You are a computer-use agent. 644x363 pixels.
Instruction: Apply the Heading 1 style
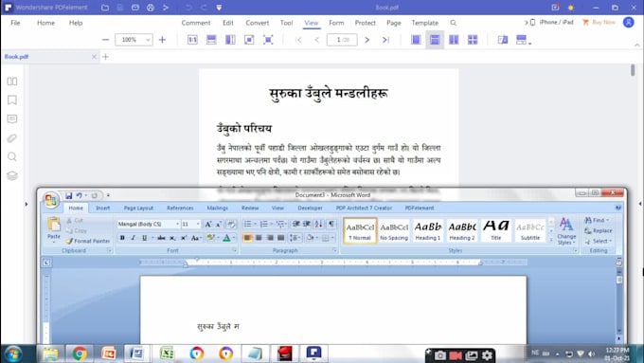pyautogui.click(x=427, y=230)
